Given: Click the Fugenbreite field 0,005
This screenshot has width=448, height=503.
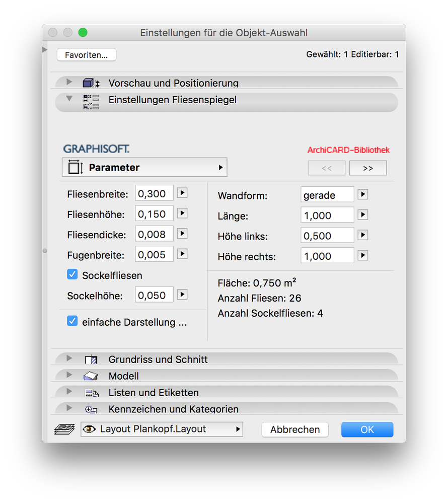Looking at the screenshot, I should (154, 254).
